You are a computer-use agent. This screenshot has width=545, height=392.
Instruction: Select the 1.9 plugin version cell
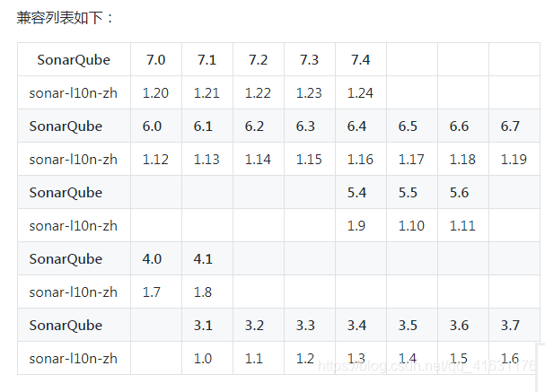[x=356, y=226]
